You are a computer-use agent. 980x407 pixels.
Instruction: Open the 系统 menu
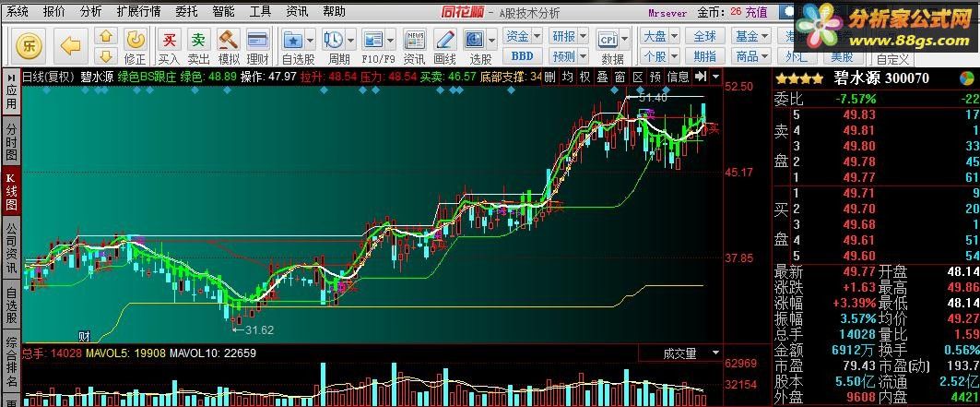[17, 11]
